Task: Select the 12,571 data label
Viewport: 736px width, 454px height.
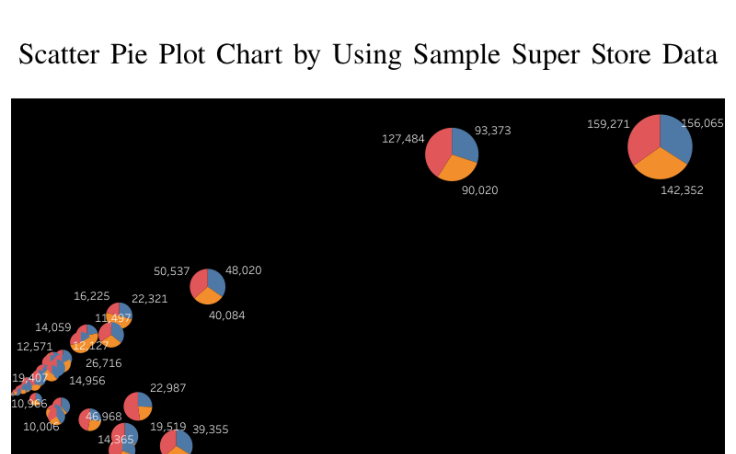Action: pos(35,347)
